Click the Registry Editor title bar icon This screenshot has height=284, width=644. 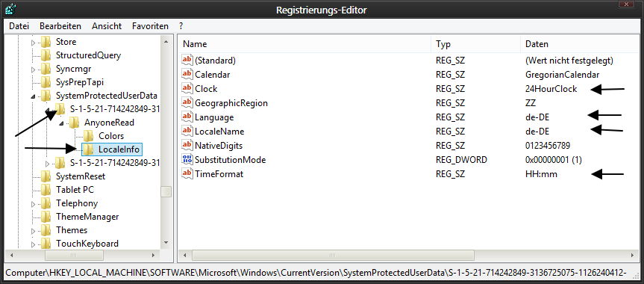(x=11, y=9)
